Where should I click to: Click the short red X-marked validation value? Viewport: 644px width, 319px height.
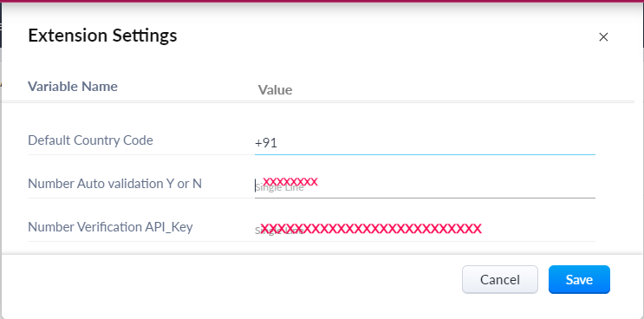point(290,181)
